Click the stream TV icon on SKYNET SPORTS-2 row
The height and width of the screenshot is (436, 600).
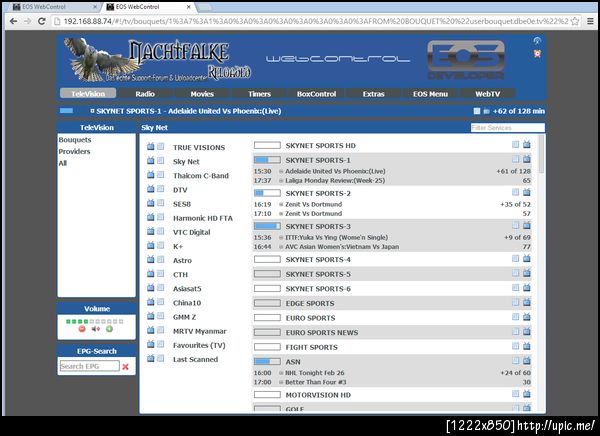click(x=527, y=192)
